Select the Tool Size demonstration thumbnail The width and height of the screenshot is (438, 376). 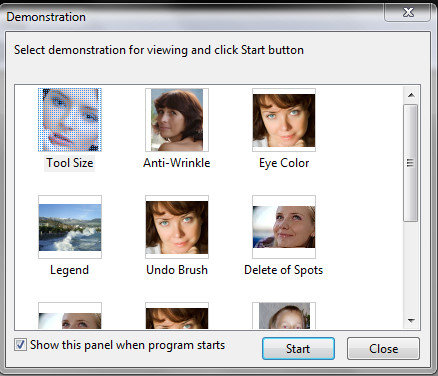click(x=70, y=120)
